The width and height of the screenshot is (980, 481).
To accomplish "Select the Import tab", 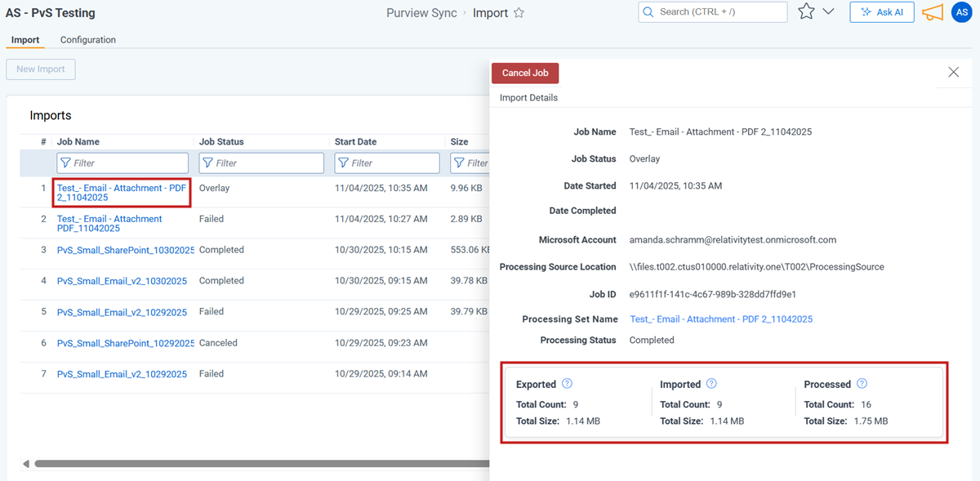I will 25,40.
